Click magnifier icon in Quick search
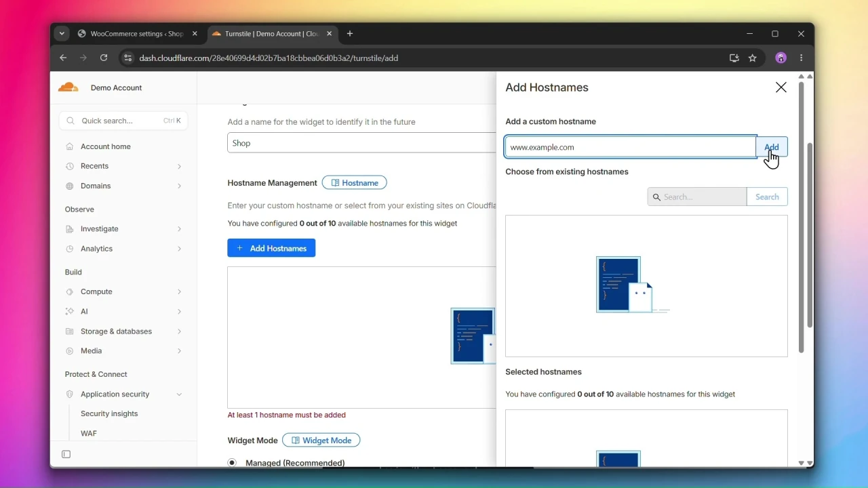The image size is (868, 488). [71, 121]
